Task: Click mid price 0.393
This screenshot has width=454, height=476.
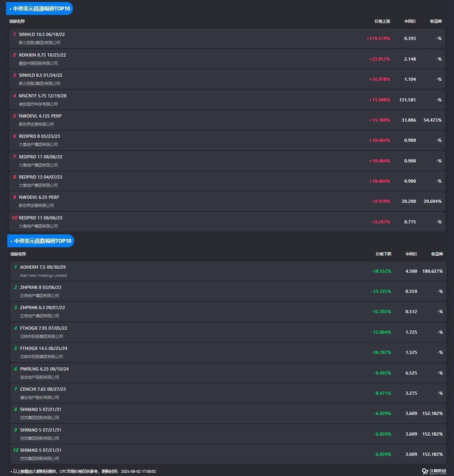Action: 410,38
